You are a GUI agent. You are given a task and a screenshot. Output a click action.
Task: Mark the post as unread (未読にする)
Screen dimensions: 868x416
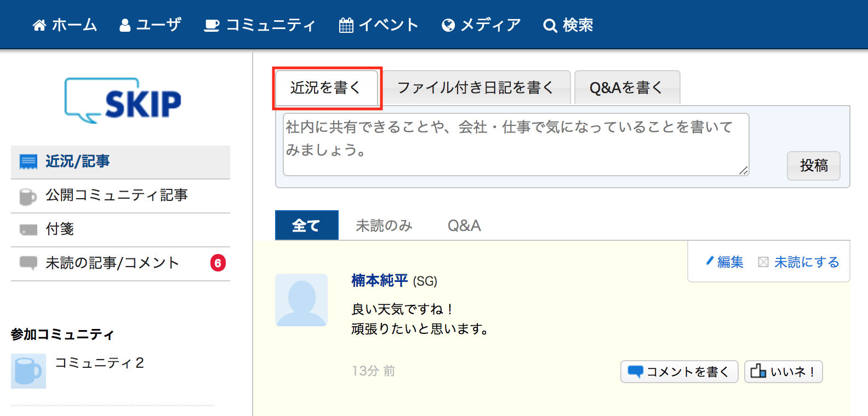tap(800, 262)
